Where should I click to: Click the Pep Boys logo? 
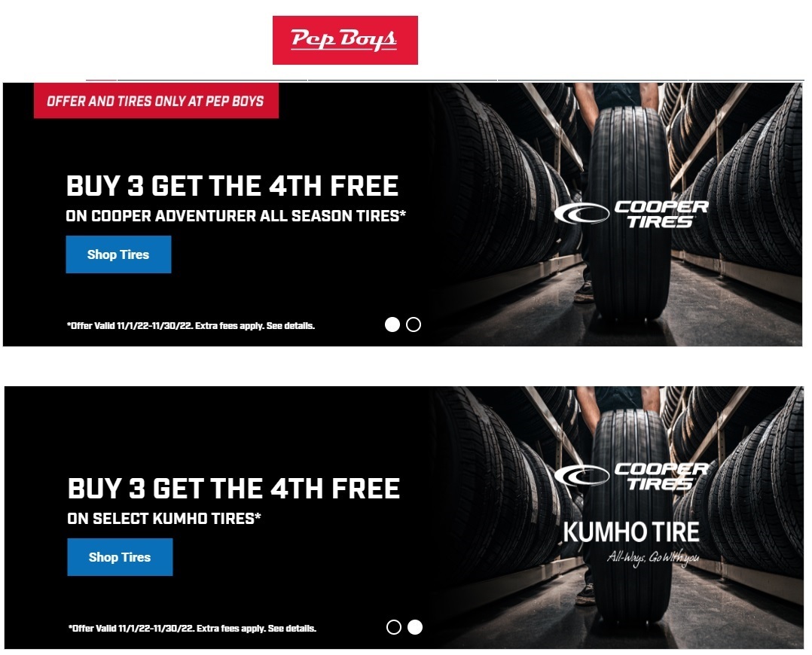(345, 41)
